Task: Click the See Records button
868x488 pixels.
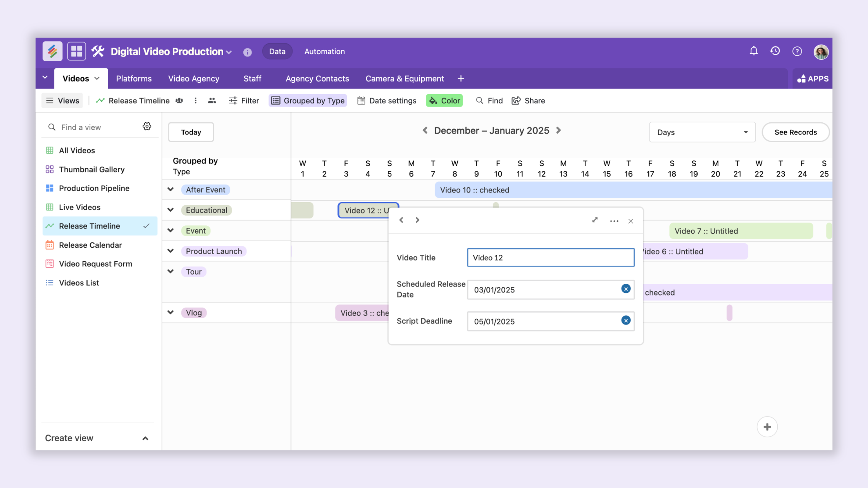Action: coord(796,132)
